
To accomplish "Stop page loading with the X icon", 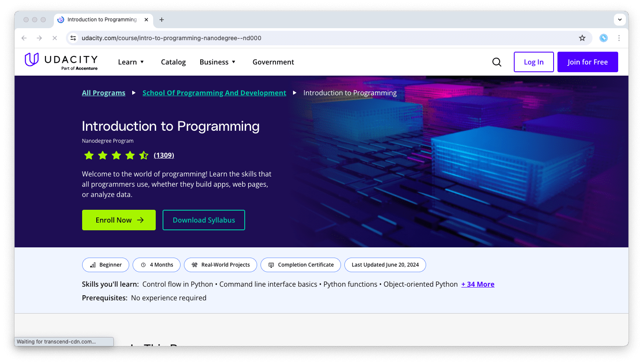I will pyautogui.click(x=55, y=38).
